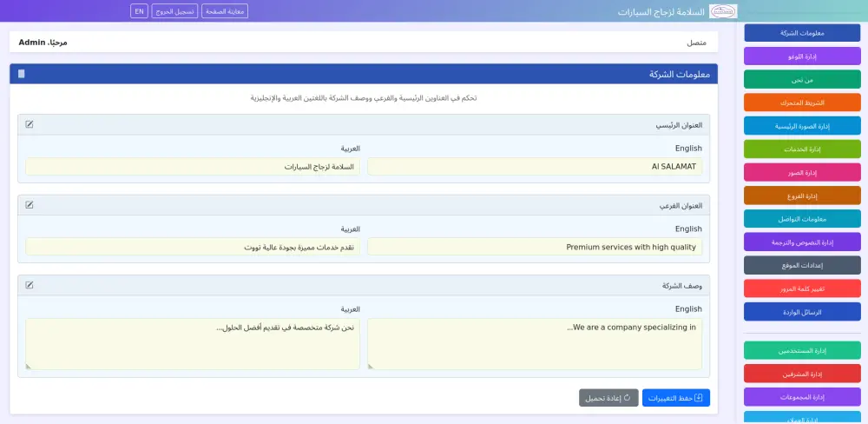
Task: Open إدارة النصوص والترجمة
Action: pyautogui.click(x=802, y=242)
